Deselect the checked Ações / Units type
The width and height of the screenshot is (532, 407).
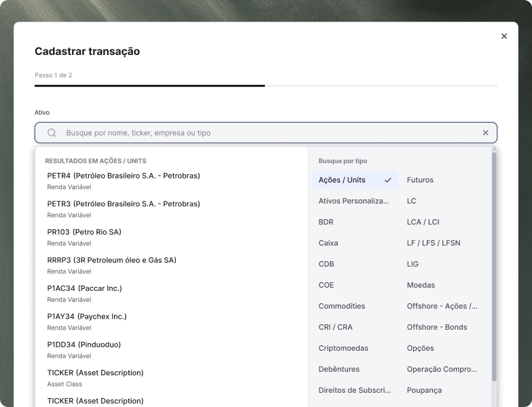coord(355,180)
